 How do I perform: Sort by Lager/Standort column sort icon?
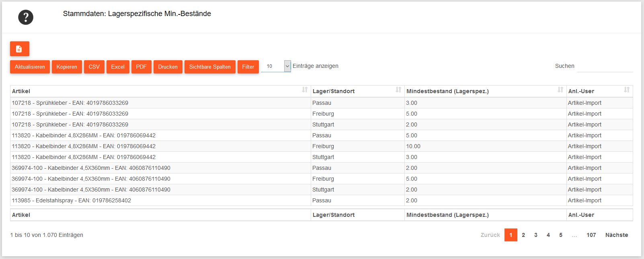click(398, 90)
